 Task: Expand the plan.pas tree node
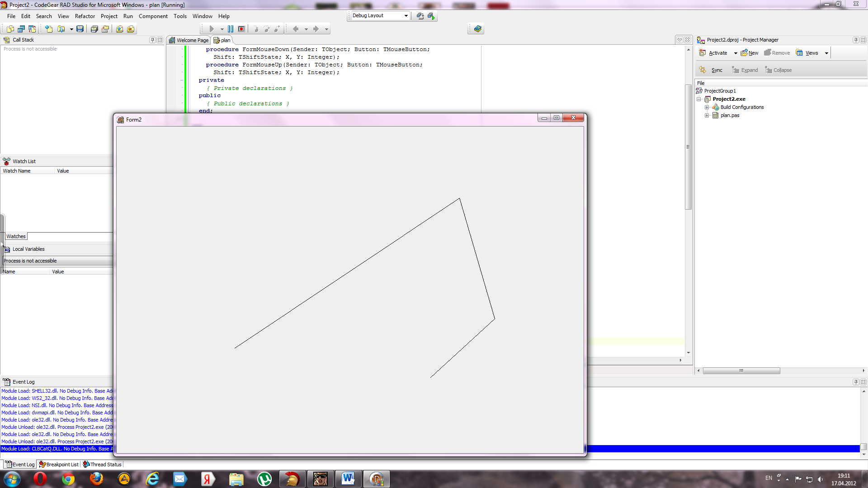(x=707, y=115)
